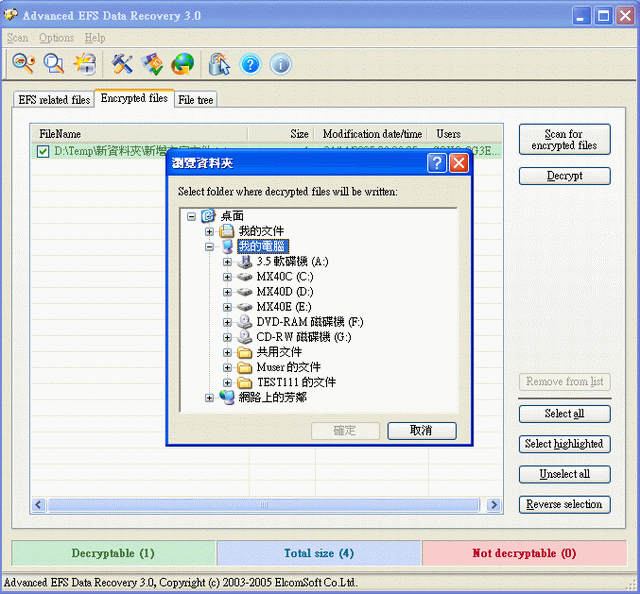Open the Scan menu

18,38
